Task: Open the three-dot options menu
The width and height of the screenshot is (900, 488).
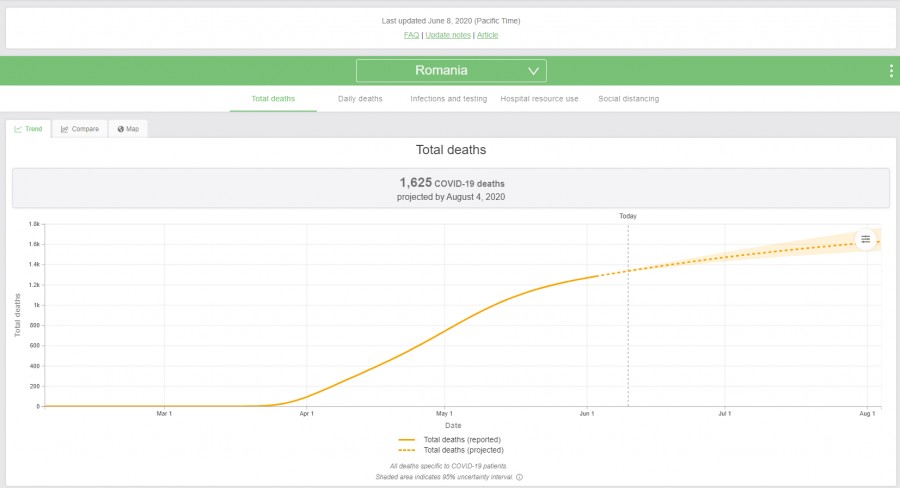Action: [x=891, y=71]
